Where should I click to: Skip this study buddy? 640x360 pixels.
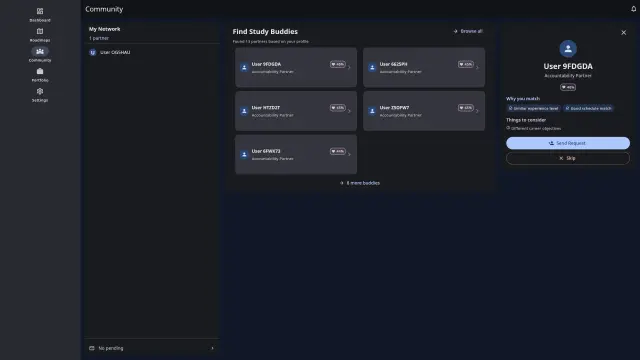(568, 158)
